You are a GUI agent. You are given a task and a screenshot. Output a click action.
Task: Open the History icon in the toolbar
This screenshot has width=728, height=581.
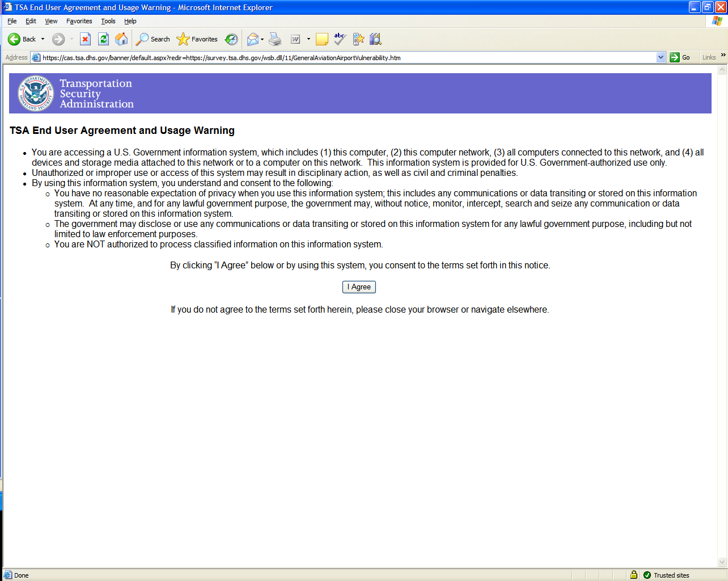coord(231,39)
